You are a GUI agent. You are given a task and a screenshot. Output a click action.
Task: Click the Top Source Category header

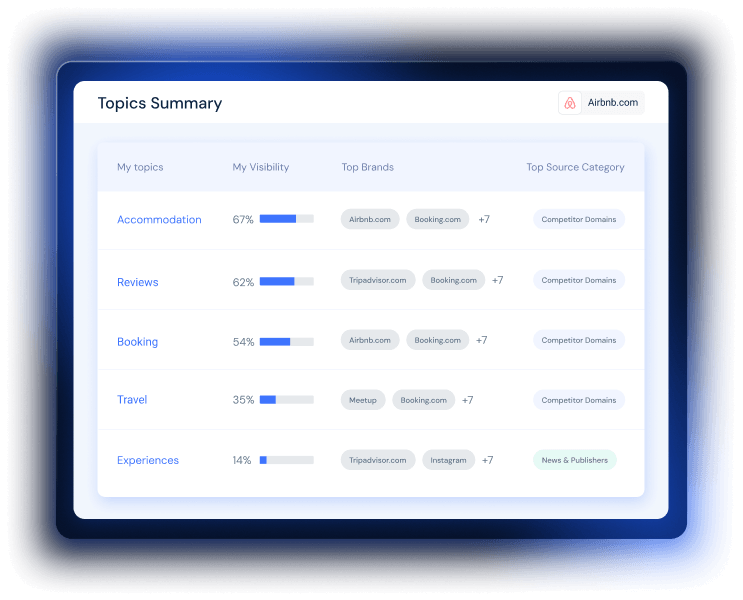pyautogui.click(x=575, y=167)
